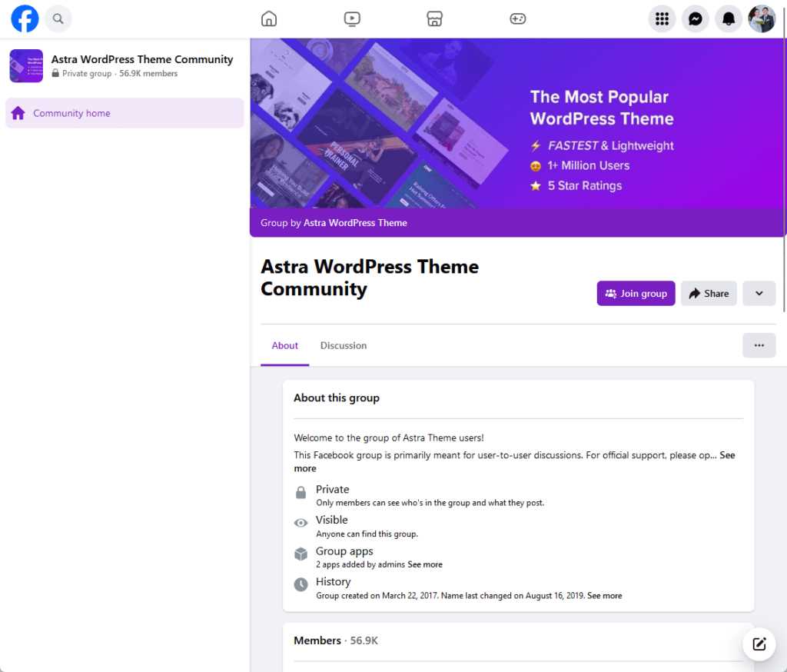Select Community home in sidebar

click(125, 113)
